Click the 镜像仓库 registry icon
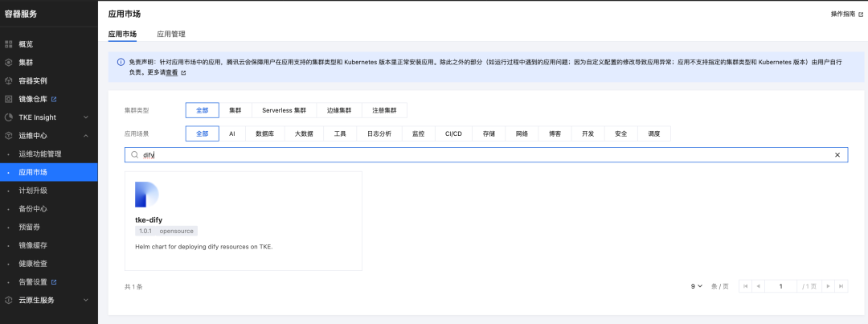This screenshot has width=868, height=324. click(8, 99)
